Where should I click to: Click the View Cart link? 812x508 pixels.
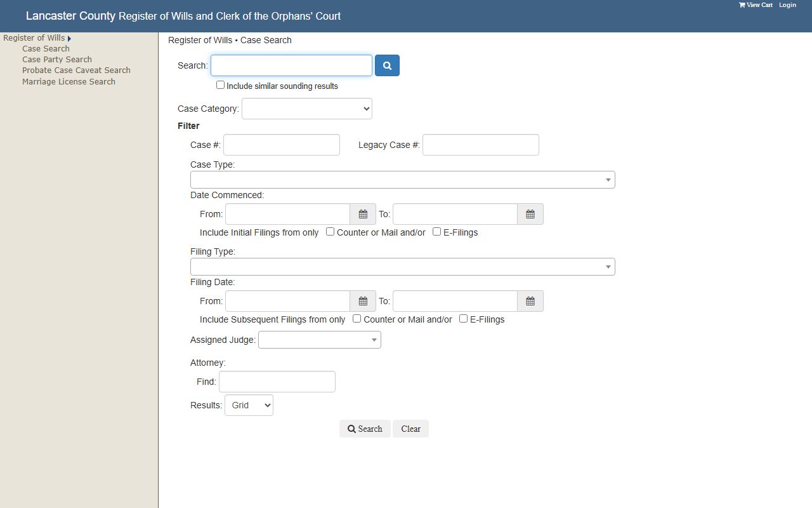[x=756, y=5]
